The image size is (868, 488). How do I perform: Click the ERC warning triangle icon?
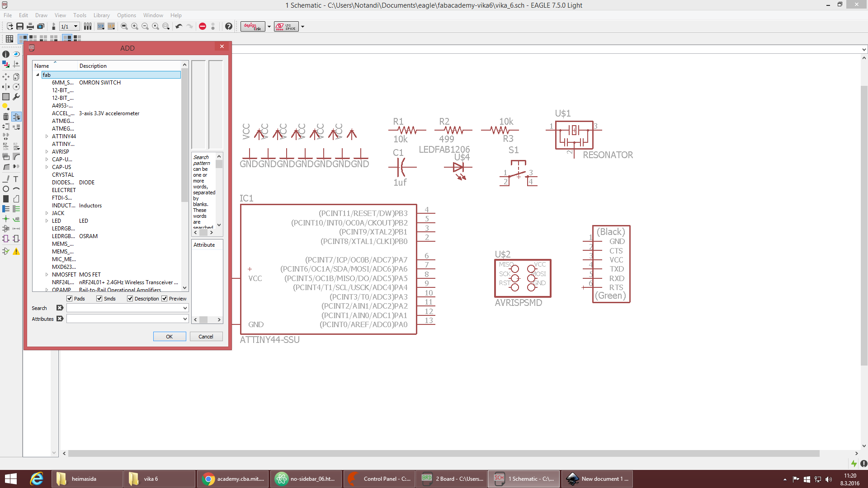[16, 251]
